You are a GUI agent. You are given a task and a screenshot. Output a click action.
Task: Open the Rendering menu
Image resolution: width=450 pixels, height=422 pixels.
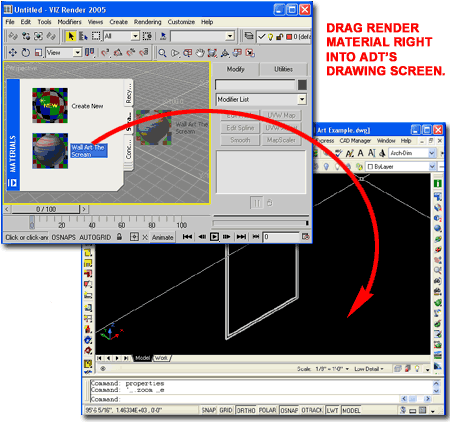click(148, 22)
